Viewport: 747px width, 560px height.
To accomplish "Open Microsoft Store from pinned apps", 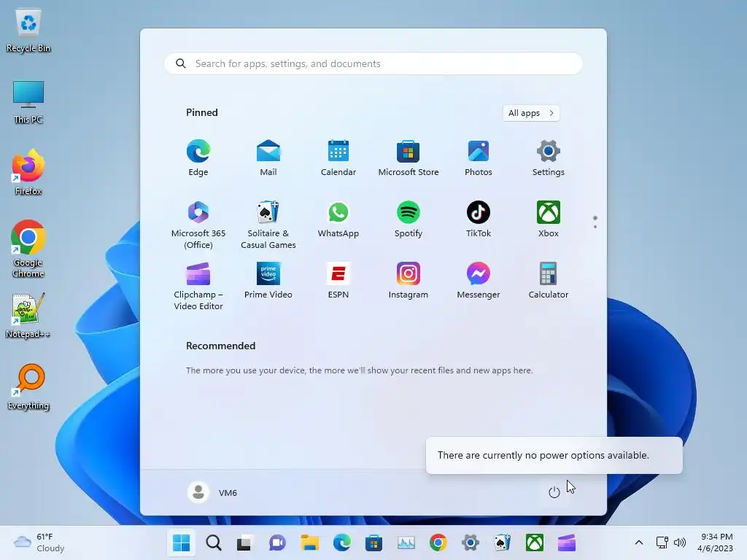I will [x=409, y=158].
